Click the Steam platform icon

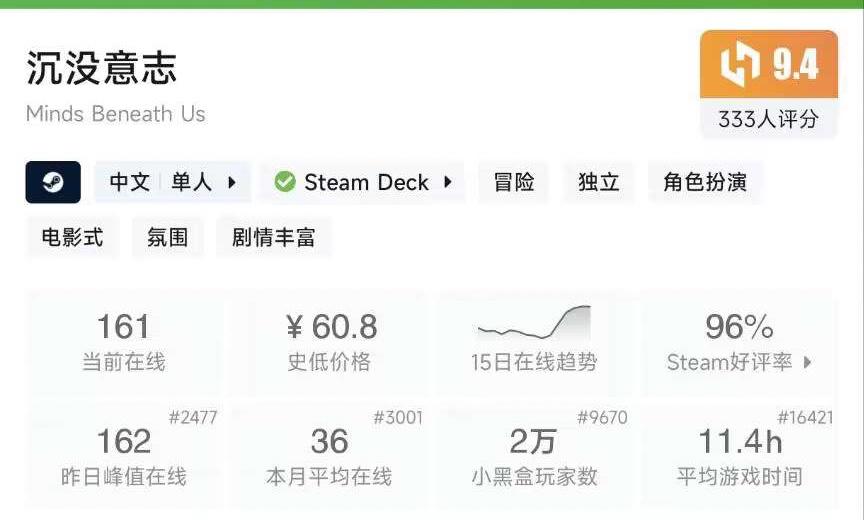[53, 182]
